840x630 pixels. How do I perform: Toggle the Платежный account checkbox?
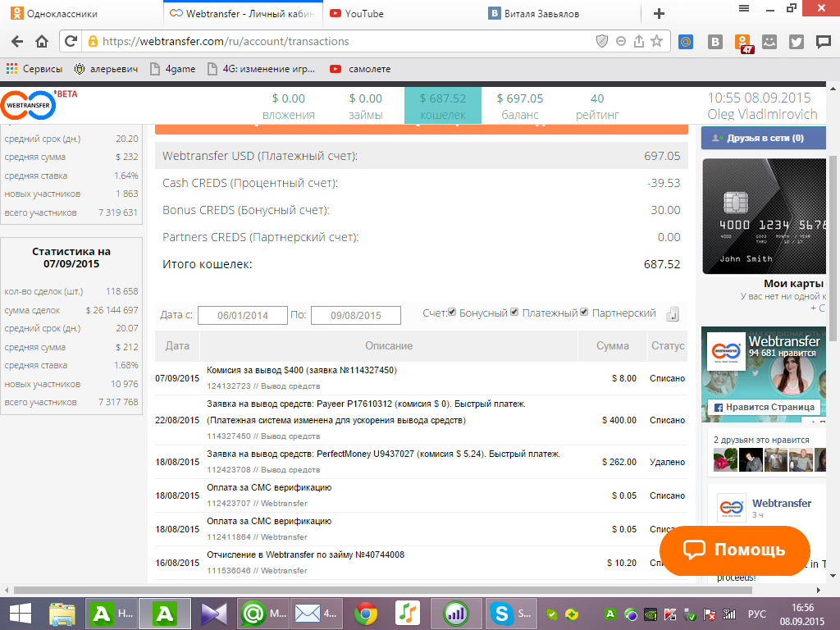point(514,313)
